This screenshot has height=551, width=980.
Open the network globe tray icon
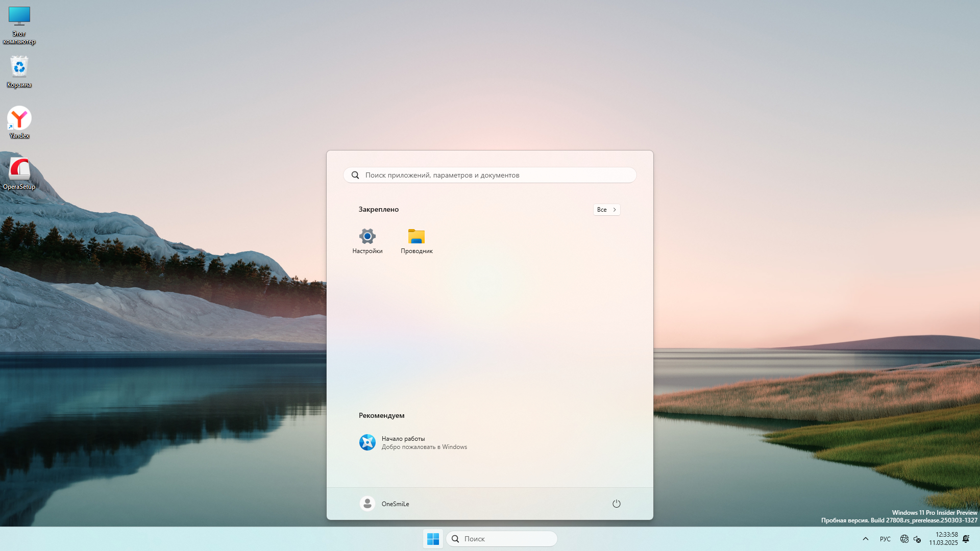(x=904, y=539)
